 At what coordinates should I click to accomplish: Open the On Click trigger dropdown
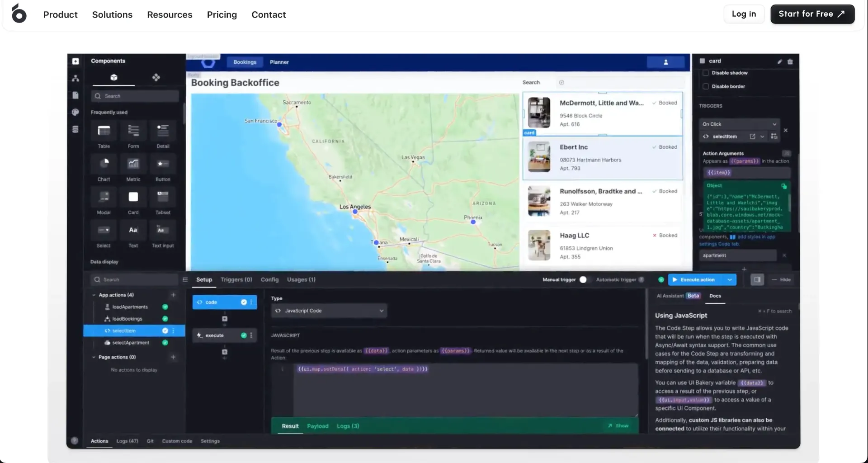coord(739,124)
